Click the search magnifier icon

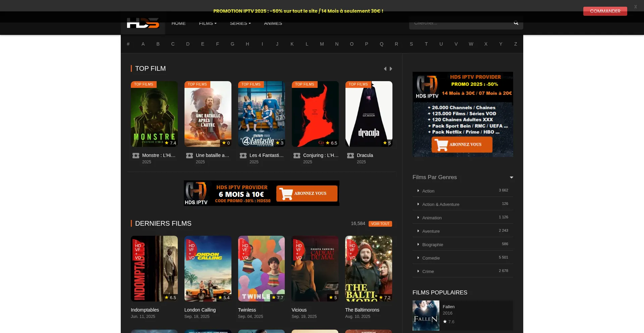click(516, 23)
